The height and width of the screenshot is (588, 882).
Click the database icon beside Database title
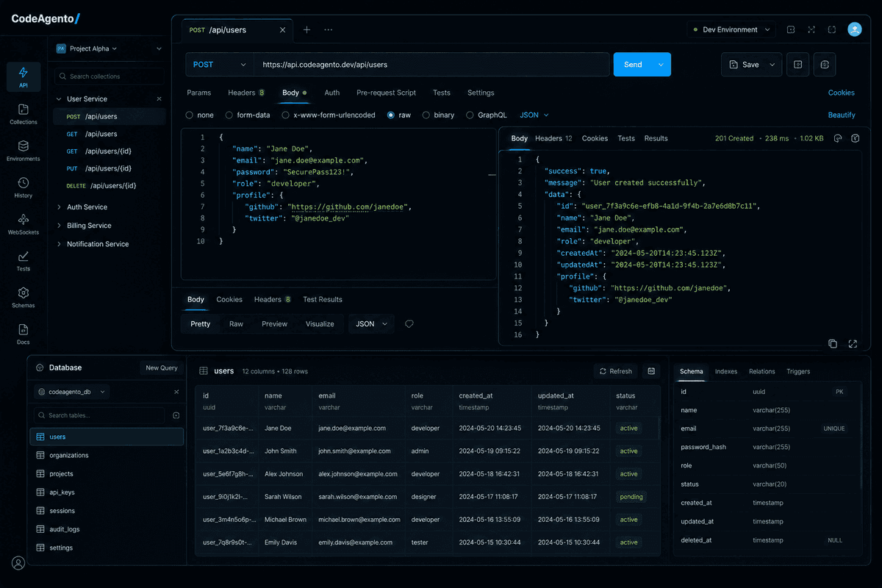pyautogui.click(x=40, y=367)
